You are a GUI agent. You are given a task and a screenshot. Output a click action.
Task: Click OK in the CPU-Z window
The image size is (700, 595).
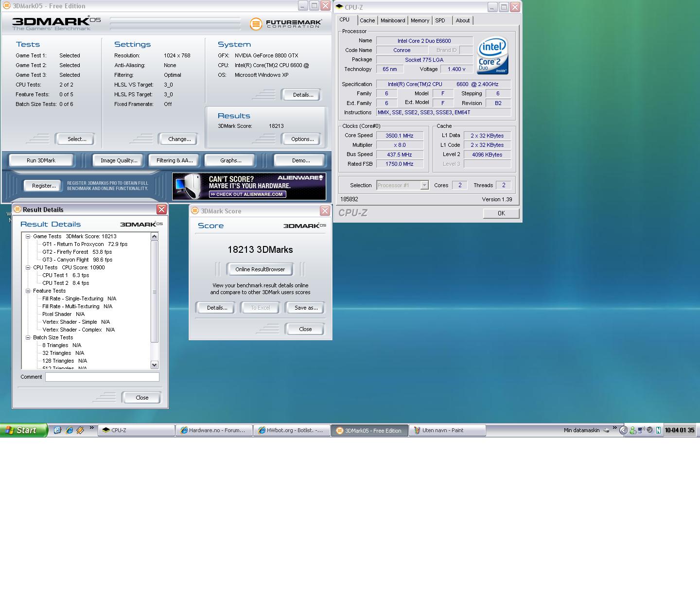501,213
